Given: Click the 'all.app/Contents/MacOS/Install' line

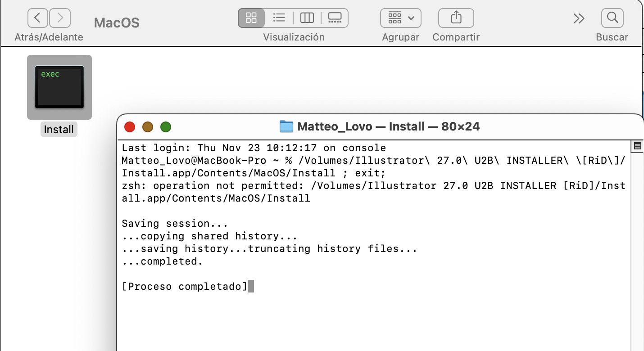Looking at the screenshot, I should (x=216, y=198).
